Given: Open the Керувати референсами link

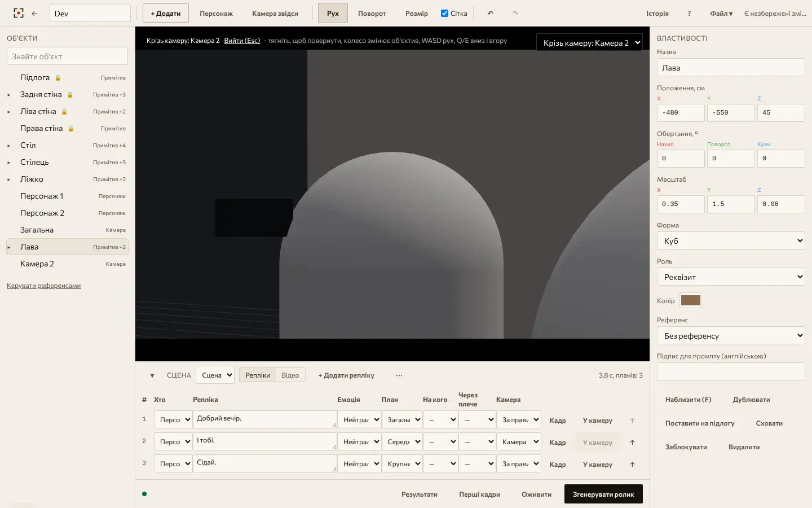Looking at the screenshot, I should point(43,286).
